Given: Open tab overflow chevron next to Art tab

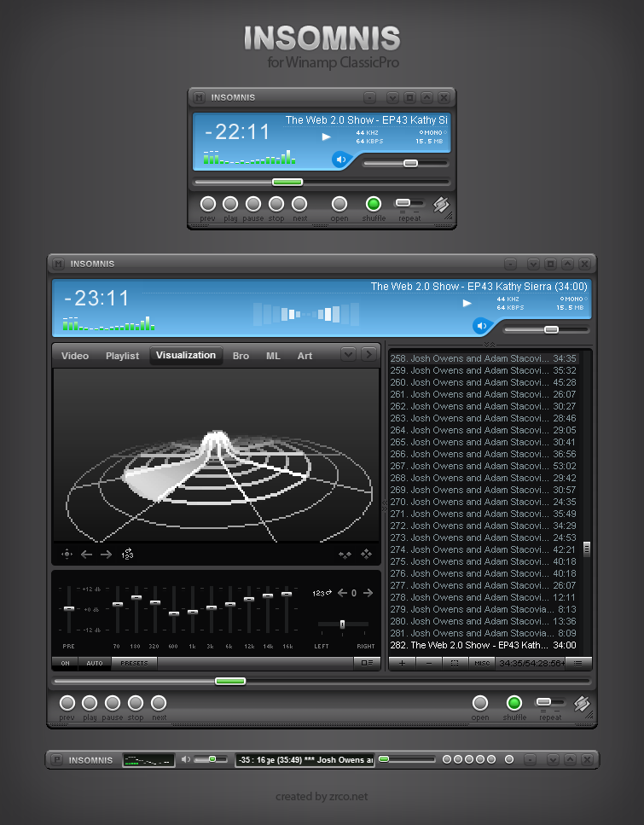Looking at the screenshot, I should (x=348, y=355).
